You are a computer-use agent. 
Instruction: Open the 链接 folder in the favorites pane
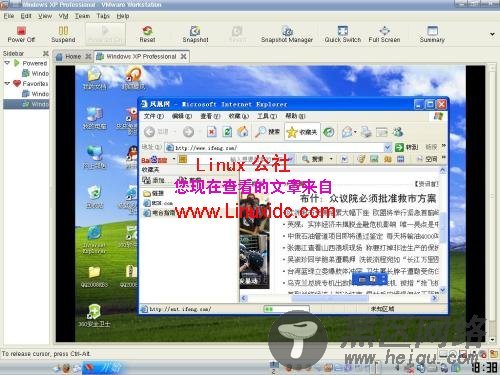154,193
